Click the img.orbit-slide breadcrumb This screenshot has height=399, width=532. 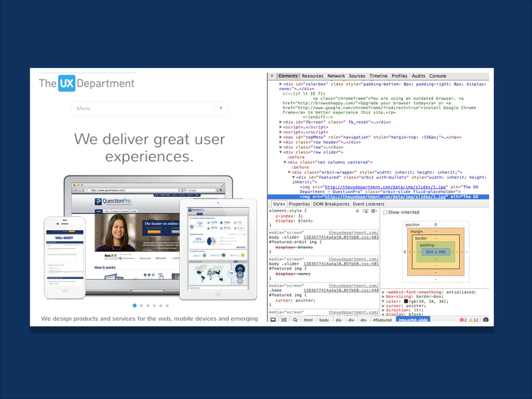[x=413, y=320]
